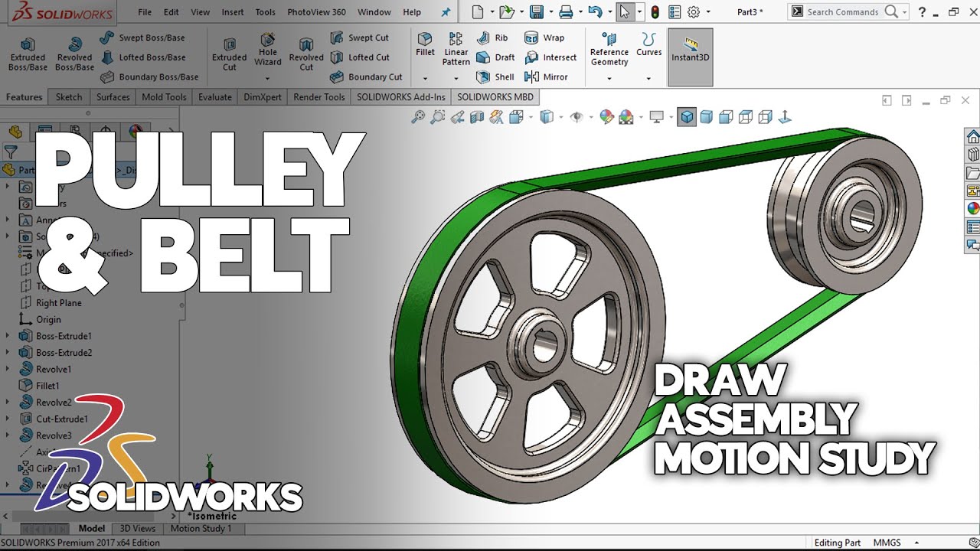Select Fillet1 in feature tree
The height and width of the screenshot is (551, 980).
[x=39, y=386]
